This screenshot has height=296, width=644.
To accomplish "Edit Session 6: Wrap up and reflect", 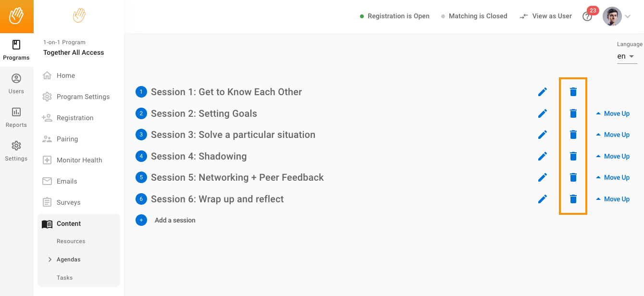I will [x=543, y=199].
